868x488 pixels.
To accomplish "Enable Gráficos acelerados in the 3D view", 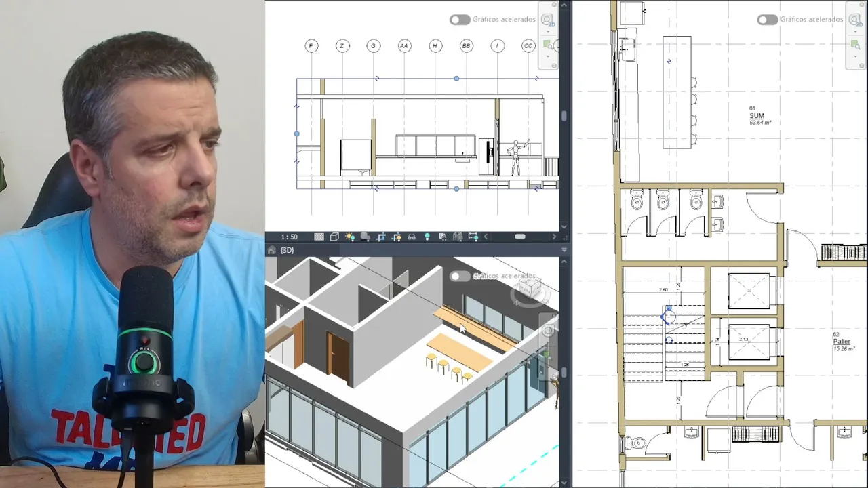I will (460, 276).
